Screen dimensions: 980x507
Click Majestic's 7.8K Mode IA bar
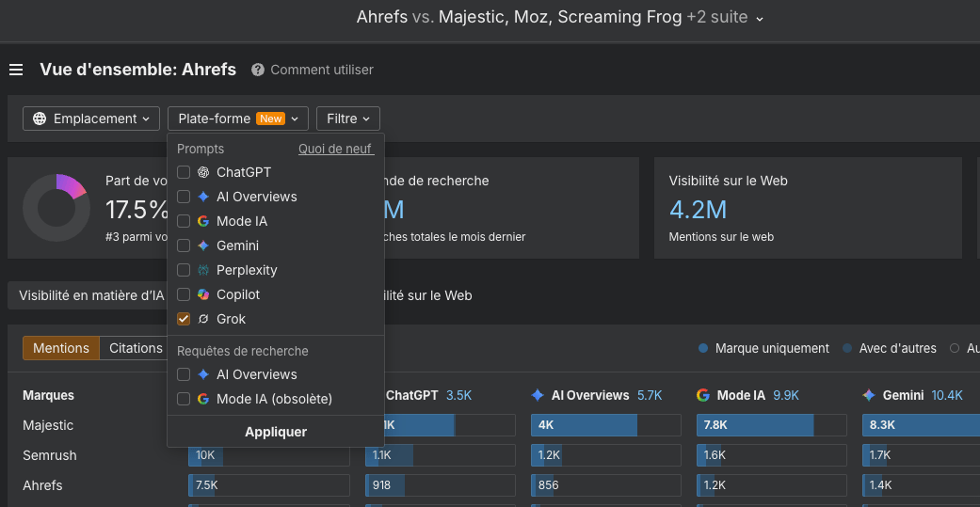[772, 425]
